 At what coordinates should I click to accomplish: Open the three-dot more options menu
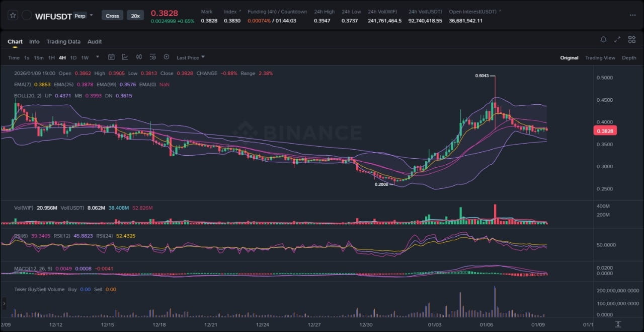pyautogui.click(x=632, y=15)
